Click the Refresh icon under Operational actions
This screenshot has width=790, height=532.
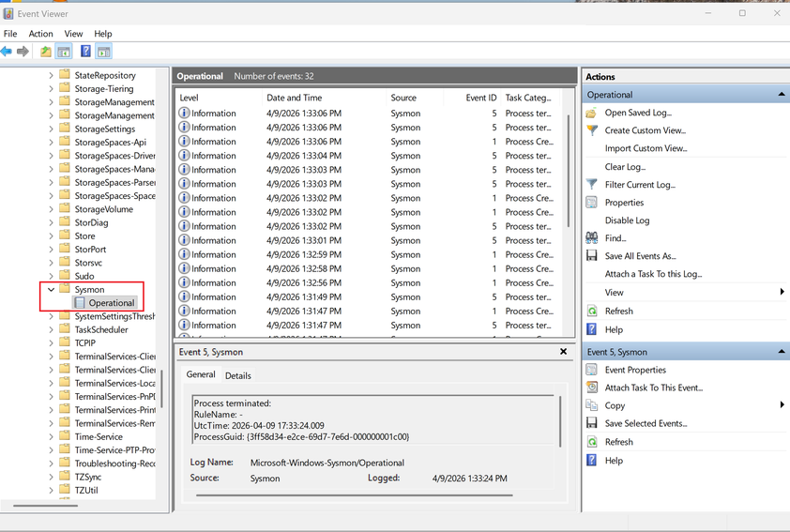[592, 311]
